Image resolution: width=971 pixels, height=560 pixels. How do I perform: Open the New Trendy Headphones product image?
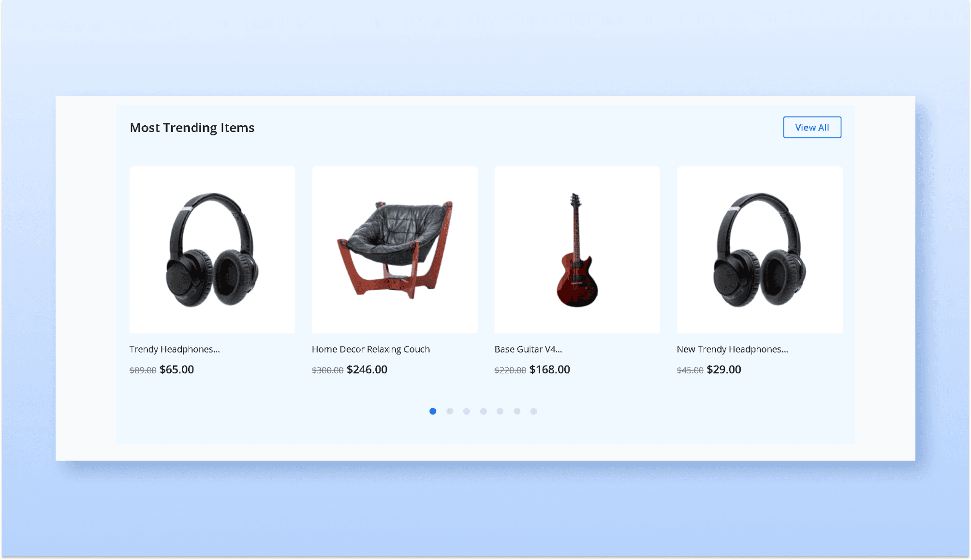pyautogui.click(x=760, y=250)
